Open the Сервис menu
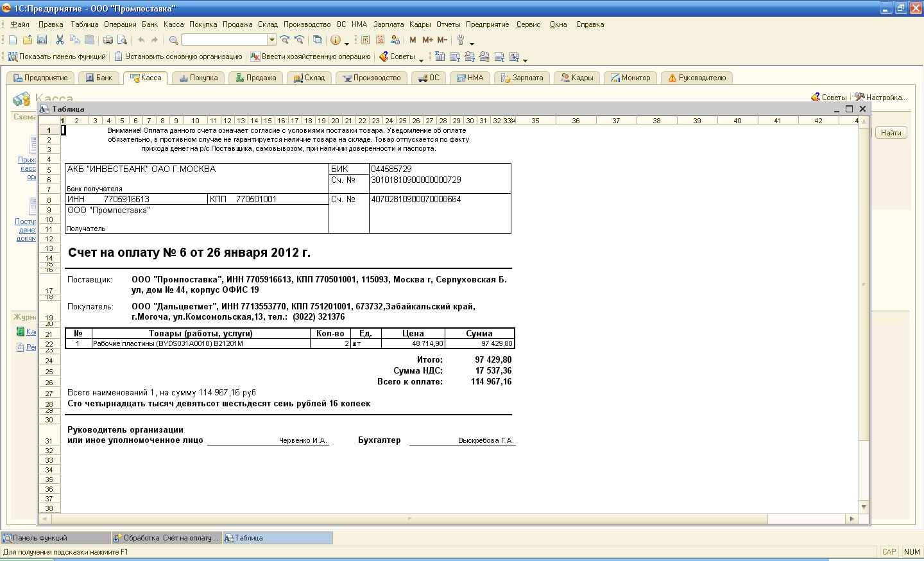The height and width of the screenshot is (561, 924). (528, 24)
